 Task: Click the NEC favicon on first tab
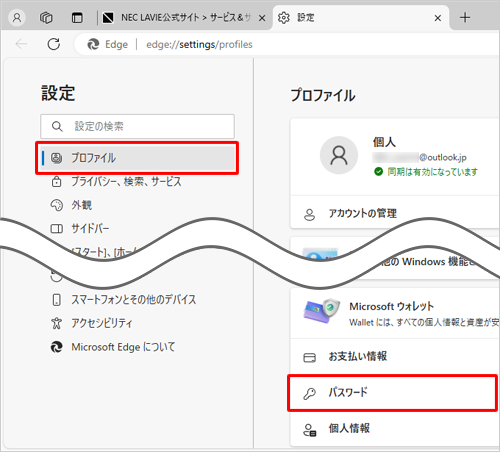[108, 18]
